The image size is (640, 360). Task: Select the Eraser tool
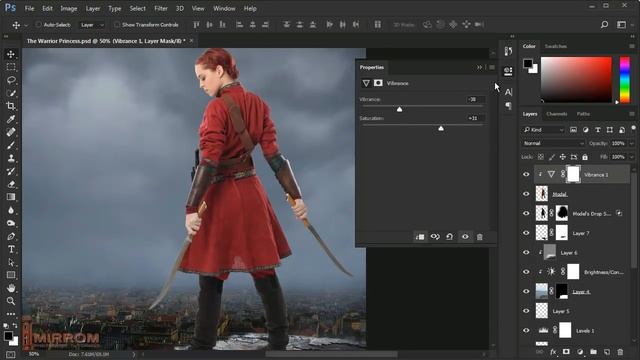[11, 184]
